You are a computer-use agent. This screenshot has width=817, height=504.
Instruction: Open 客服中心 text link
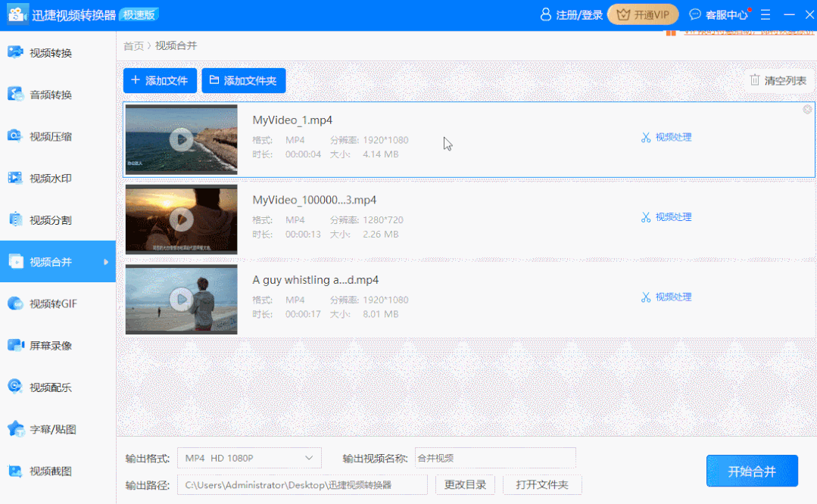pos(726,15)
